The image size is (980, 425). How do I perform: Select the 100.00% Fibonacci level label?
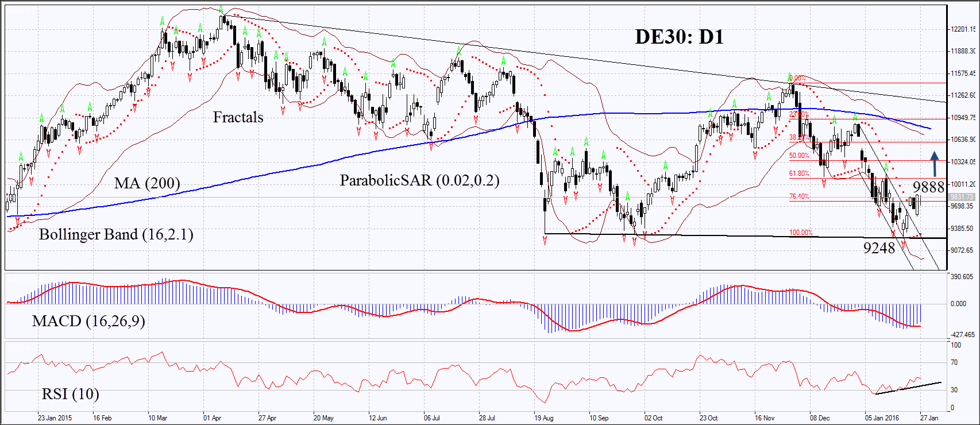801,233
